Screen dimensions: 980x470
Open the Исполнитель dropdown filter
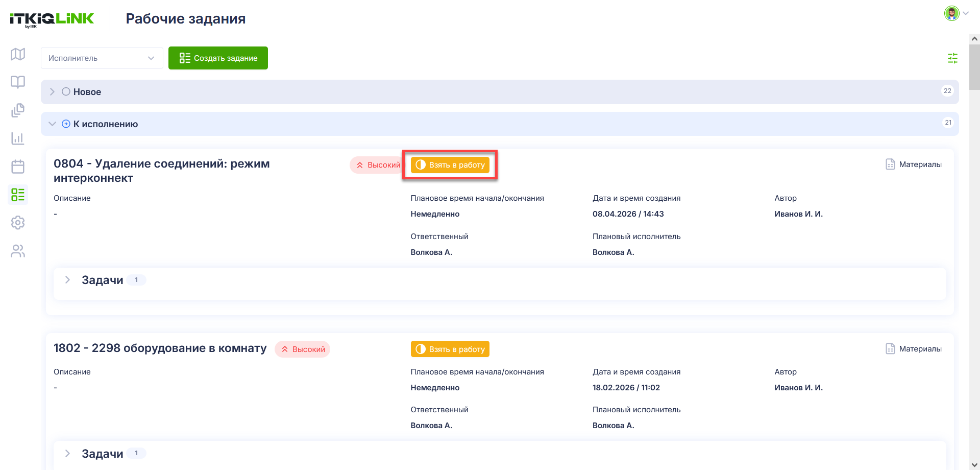102,58
